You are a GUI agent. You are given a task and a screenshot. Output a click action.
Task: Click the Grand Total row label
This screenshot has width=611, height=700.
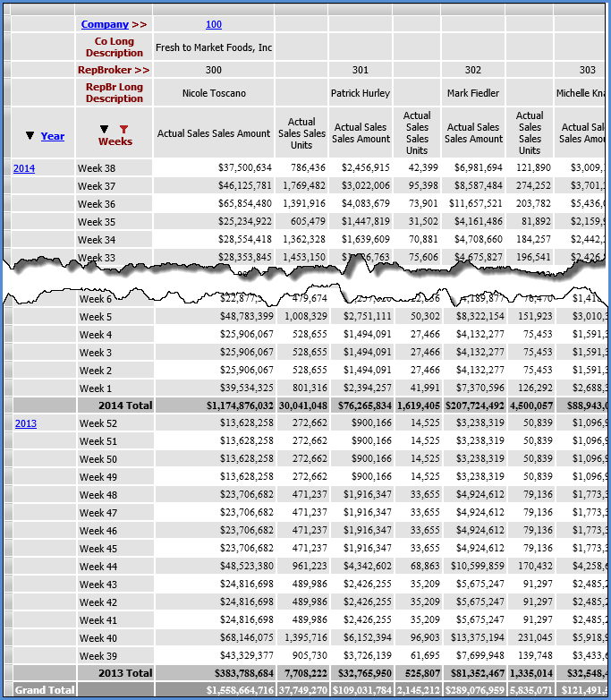[42, 690]
